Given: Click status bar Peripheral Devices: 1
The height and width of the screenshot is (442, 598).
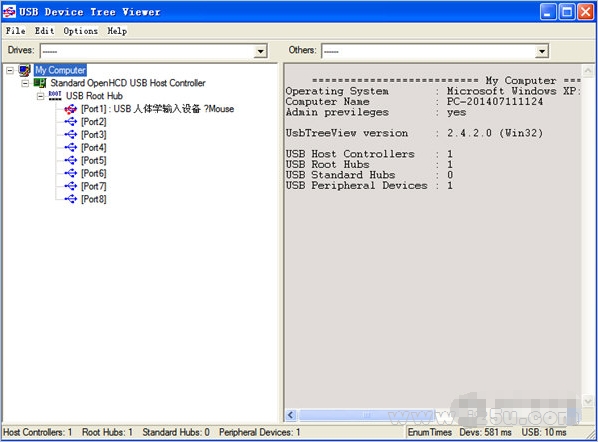Looking at the screenshot, I should [x=260, y=432].
